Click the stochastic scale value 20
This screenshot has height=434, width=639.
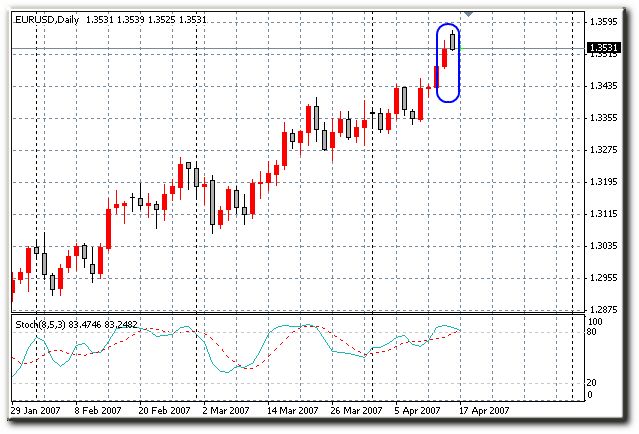tap(591, 383)
